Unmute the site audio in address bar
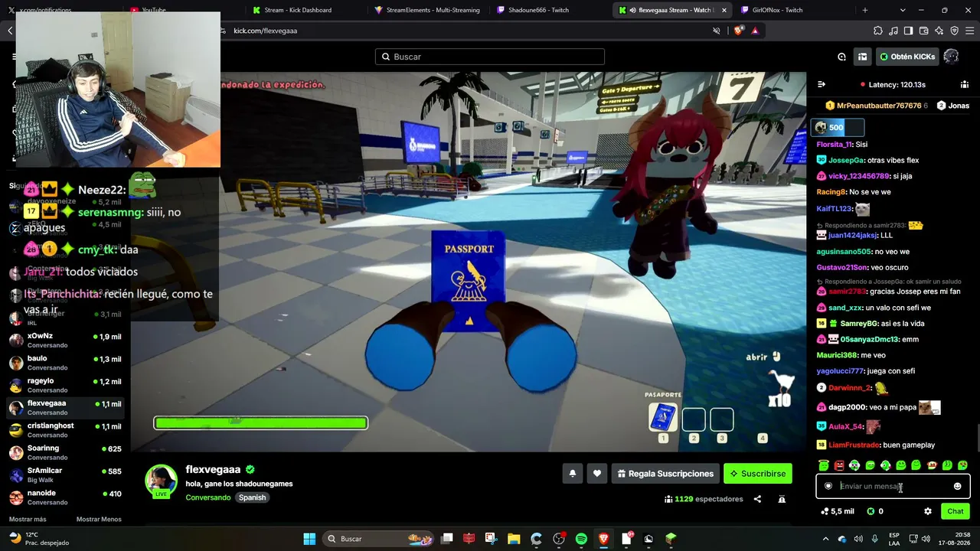This screenshot has width=980, height=551. [717, 31]
